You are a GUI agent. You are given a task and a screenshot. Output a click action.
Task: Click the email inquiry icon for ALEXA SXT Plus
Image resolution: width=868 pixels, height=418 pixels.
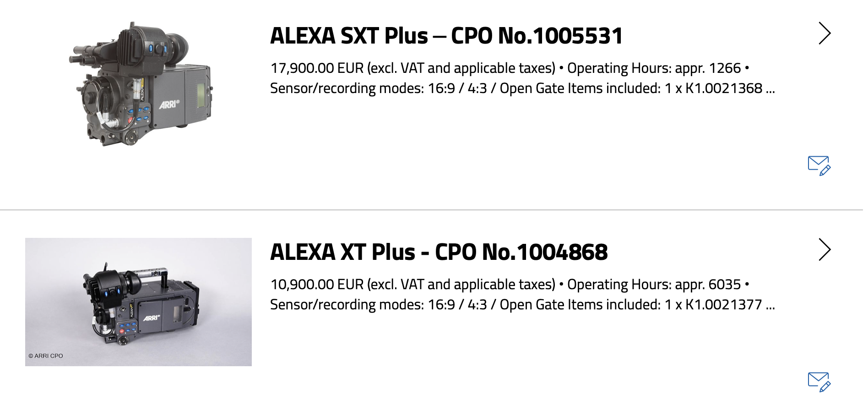[819, 165]
